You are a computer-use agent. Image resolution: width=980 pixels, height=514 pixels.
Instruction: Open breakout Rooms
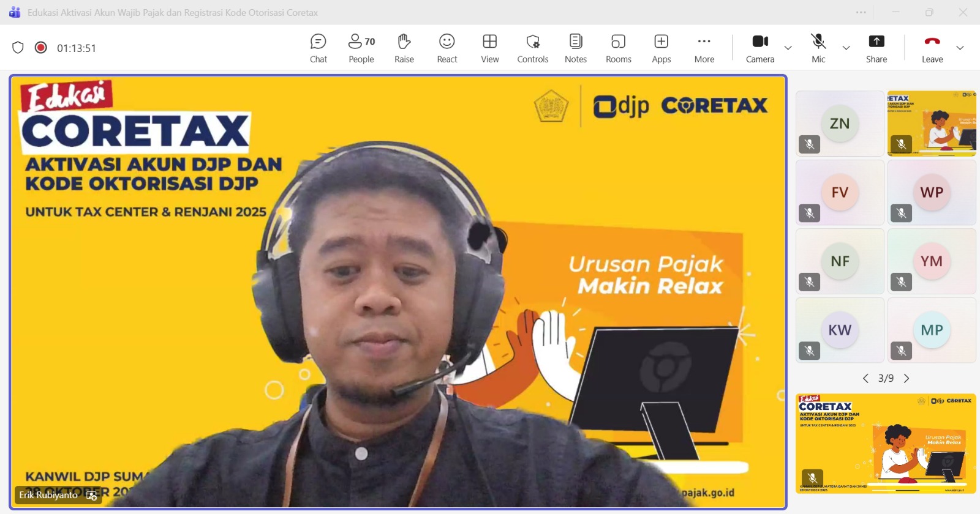(619, 48)
